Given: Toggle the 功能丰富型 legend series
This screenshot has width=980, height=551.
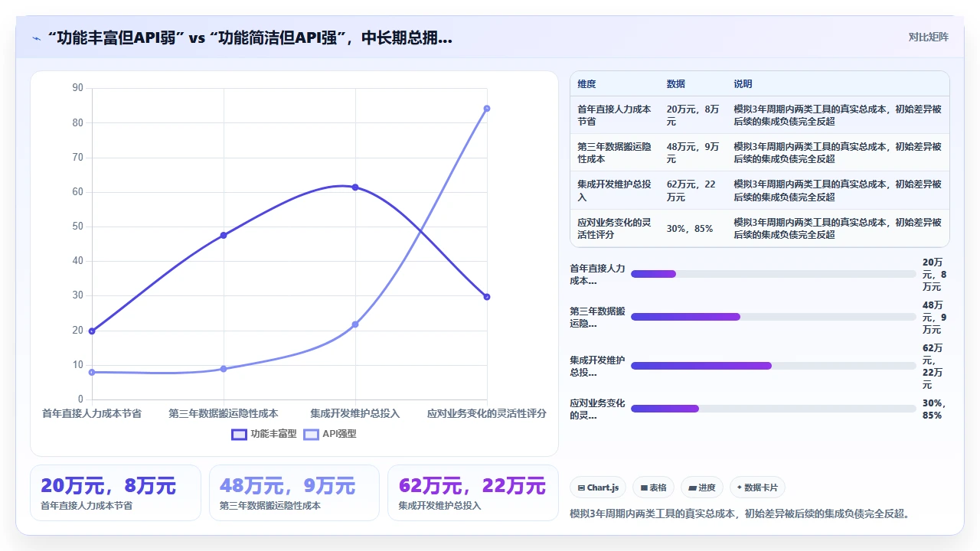Looking at the screenshot, I should [264, 434].
